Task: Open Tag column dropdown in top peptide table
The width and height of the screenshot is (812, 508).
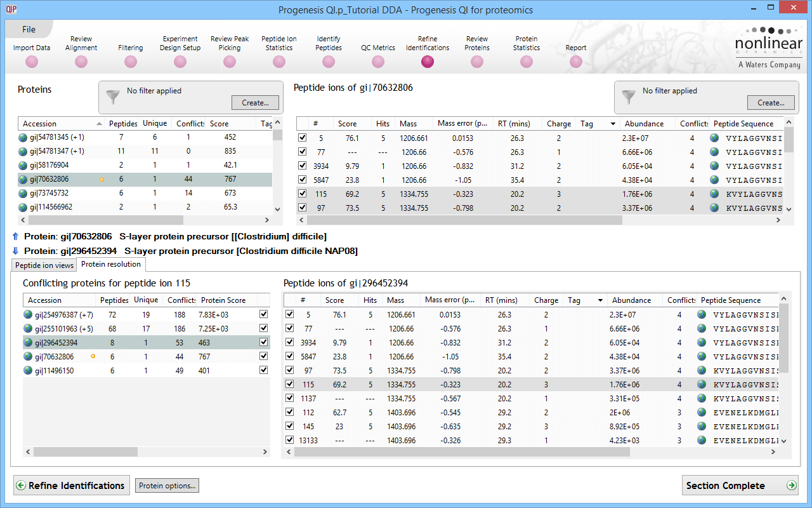Action: 613,124
